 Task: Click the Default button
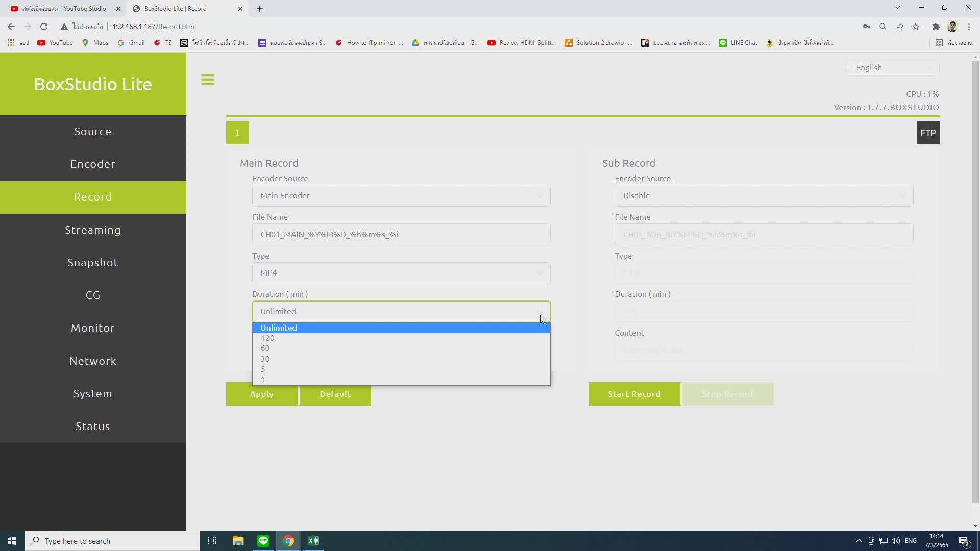(x=335, y=394)
